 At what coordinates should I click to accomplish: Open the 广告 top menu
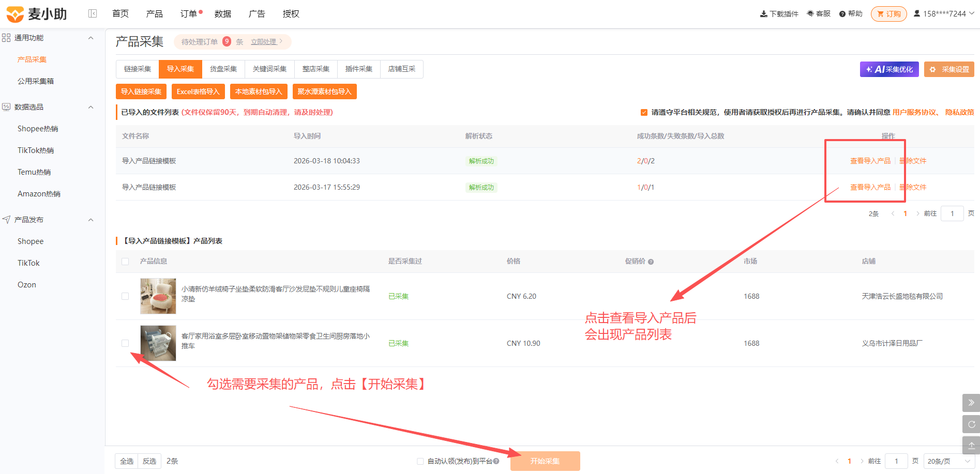click(x=257, y=14)
